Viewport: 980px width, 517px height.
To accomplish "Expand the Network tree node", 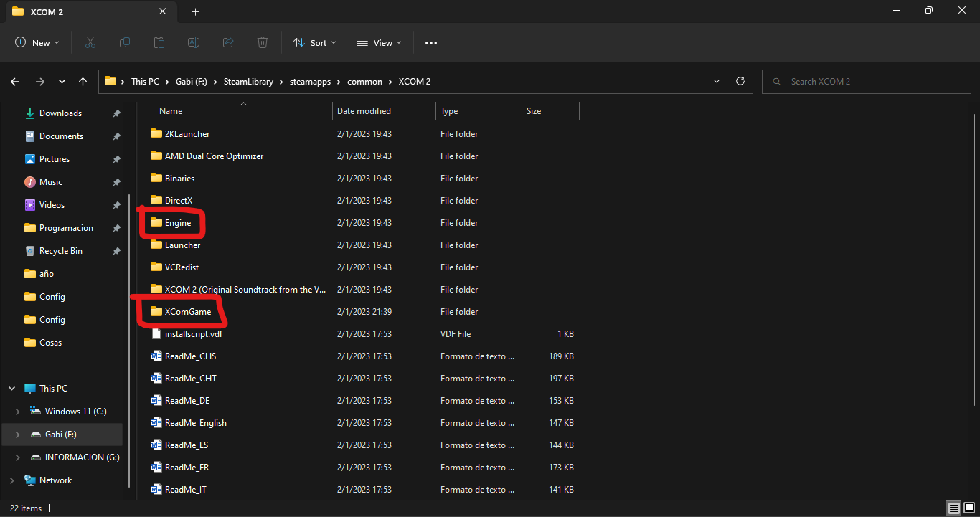I will [12, 480].
